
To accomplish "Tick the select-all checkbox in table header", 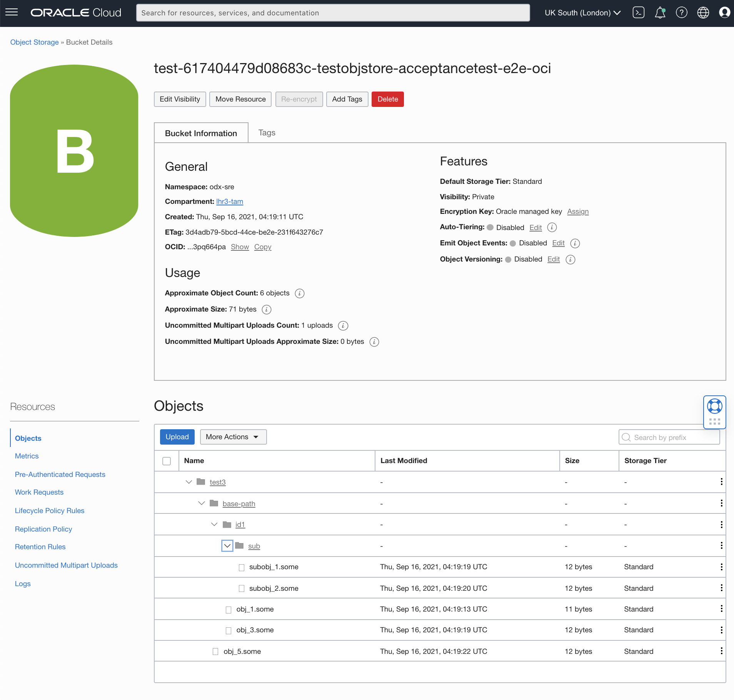I will coord(167,461).
